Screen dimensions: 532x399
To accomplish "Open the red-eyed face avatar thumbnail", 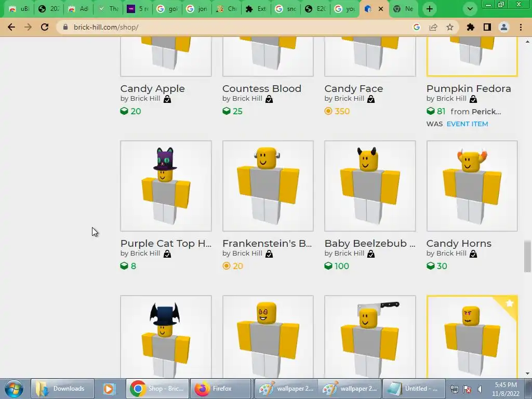I will [268, 337].
